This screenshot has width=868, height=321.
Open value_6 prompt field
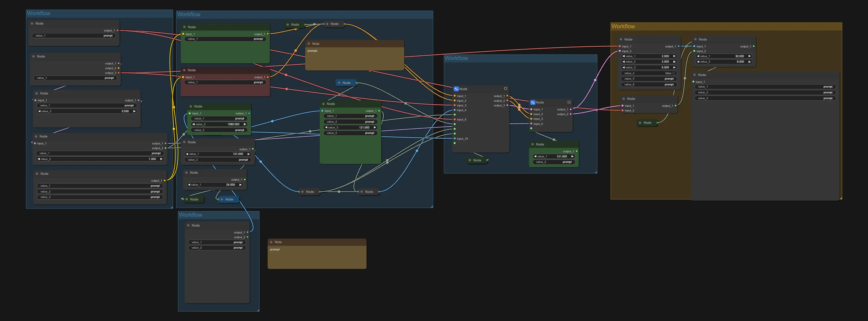[648, 84]
